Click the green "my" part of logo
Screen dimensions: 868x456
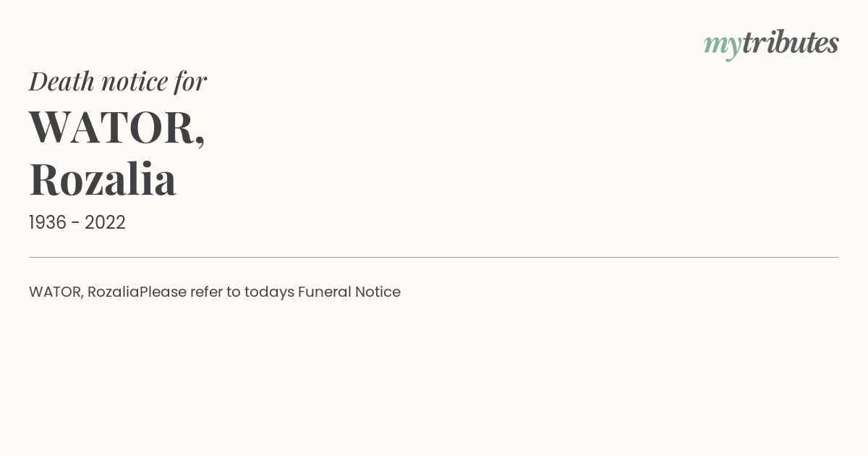[722, 46]
